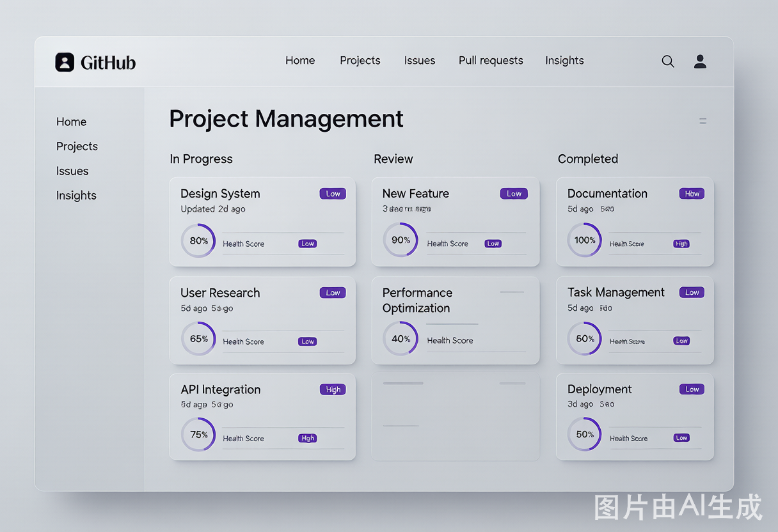The height and width of the screenshot is (532, 778).
Task: Click Health Score label on Design System
Action: coord(243,244)
